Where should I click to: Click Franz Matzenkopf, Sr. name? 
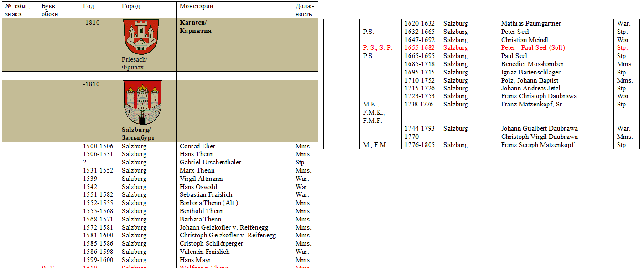(532, 105)
